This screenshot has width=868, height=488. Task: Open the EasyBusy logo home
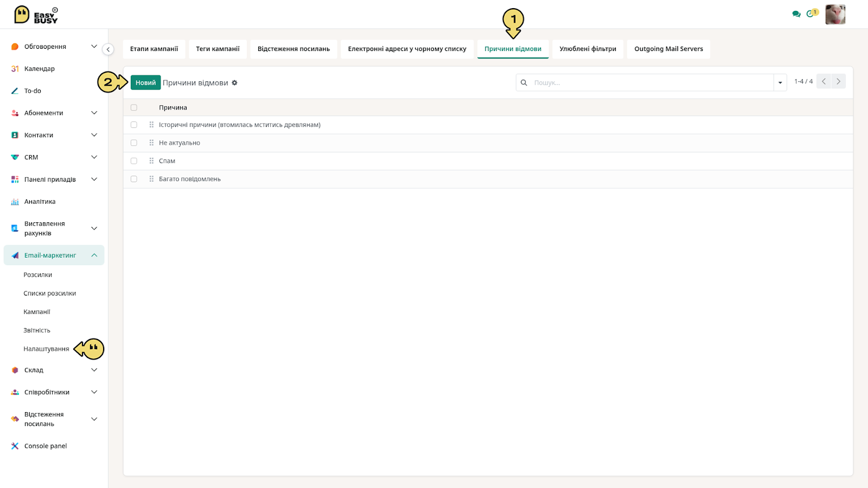[x=36, y=15]
